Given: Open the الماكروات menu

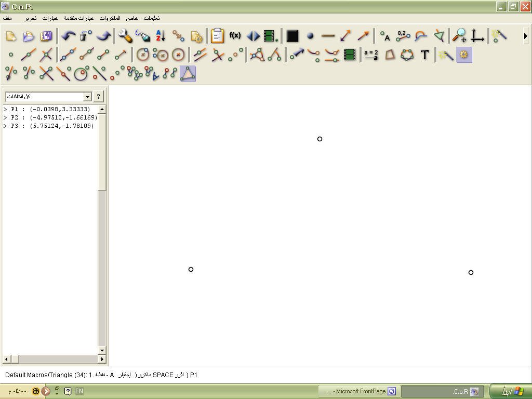Looking at the screenshot, I should pyautogui.click(x=110, y=18).
